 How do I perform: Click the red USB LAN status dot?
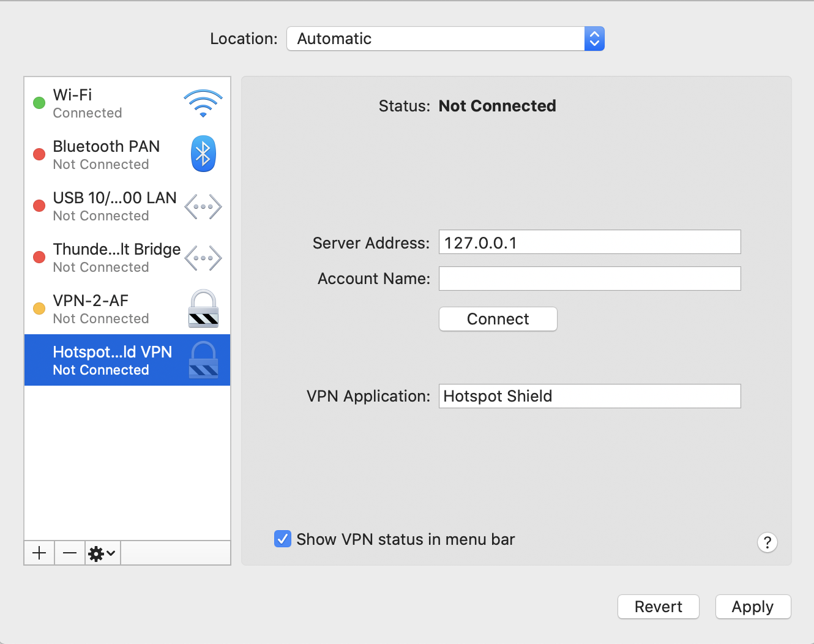(x=39, y=206)
